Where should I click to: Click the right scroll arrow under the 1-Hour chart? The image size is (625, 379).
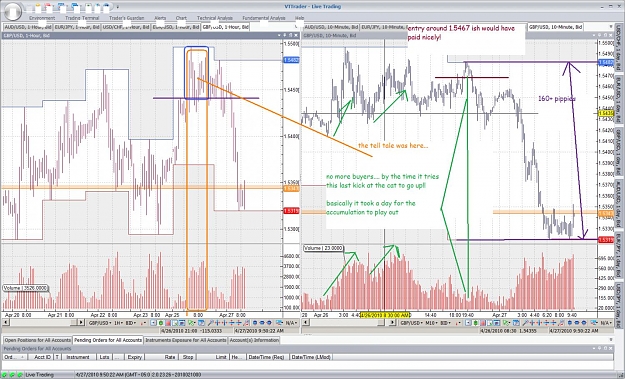[81, 322]
